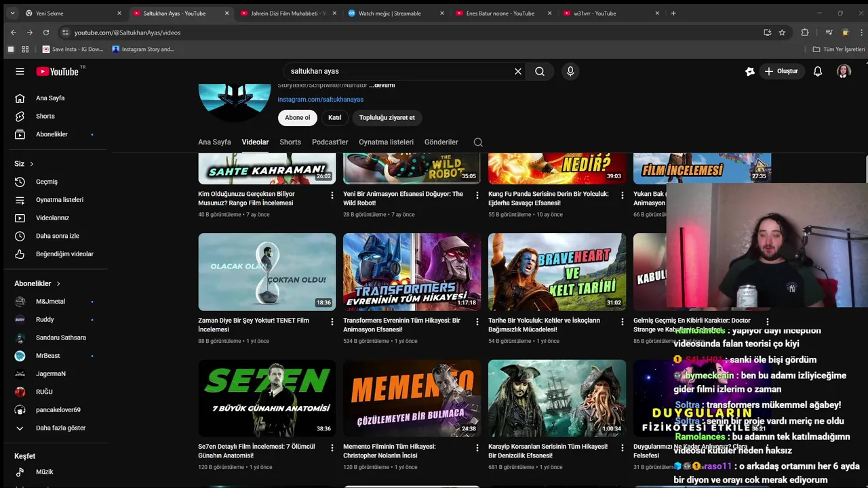This screenshot has width=868, height=488.
Task: Switch to channel Shorts tab
Action: pyautogui.click(x=290, y=142)
